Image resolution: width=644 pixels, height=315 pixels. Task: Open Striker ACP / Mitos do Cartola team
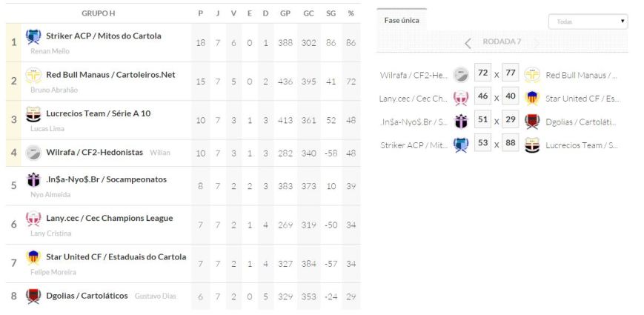pos(103,36)
